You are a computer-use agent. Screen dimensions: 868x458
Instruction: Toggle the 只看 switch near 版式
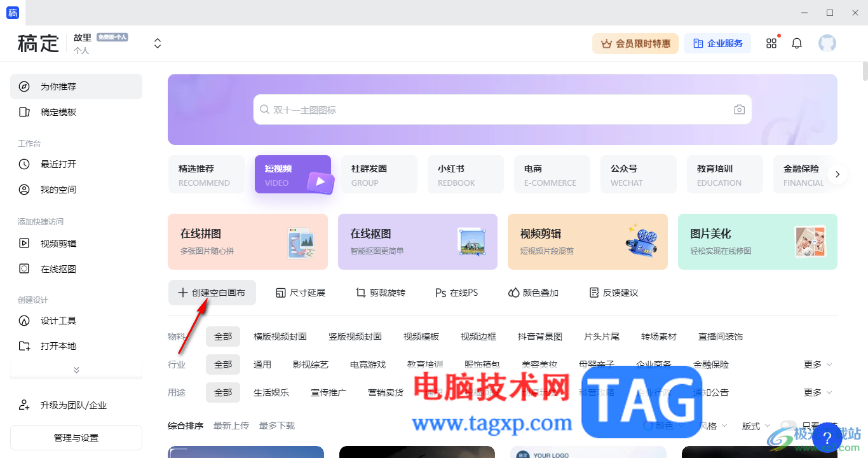(789, 426)
